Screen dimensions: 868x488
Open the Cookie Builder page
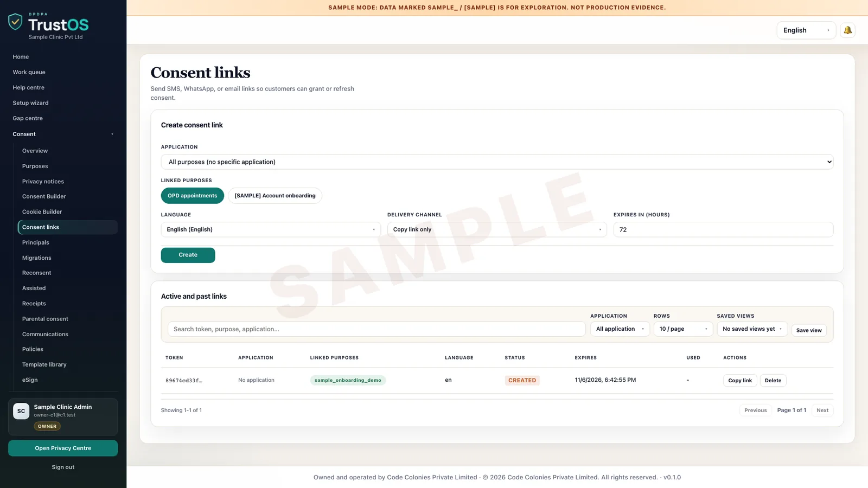[42, 212]
